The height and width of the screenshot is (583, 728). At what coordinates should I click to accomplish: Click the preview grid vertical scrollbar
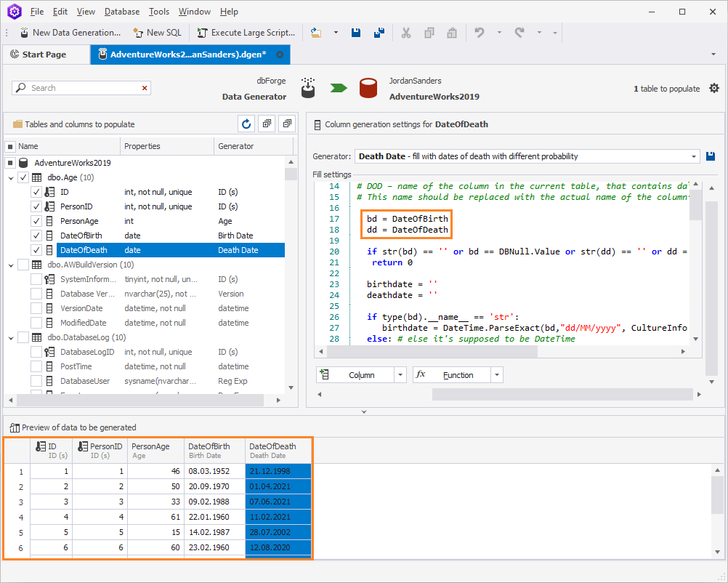717,496
